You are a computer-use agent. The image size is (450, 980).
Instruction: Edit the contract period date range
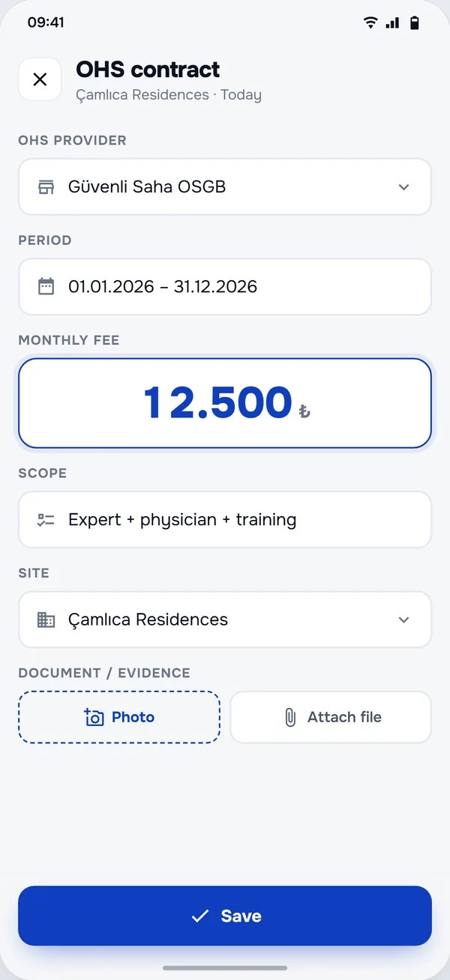click(x=225, y=287)
